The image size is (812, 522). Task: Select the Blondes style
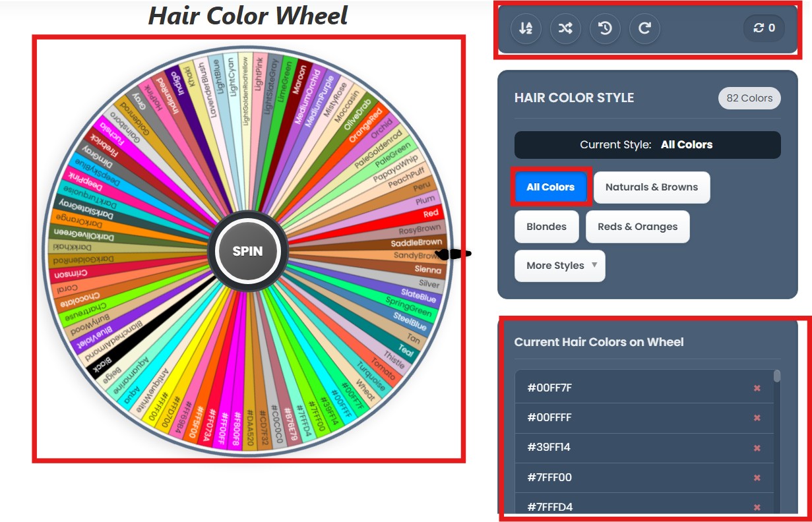(546, 227)
